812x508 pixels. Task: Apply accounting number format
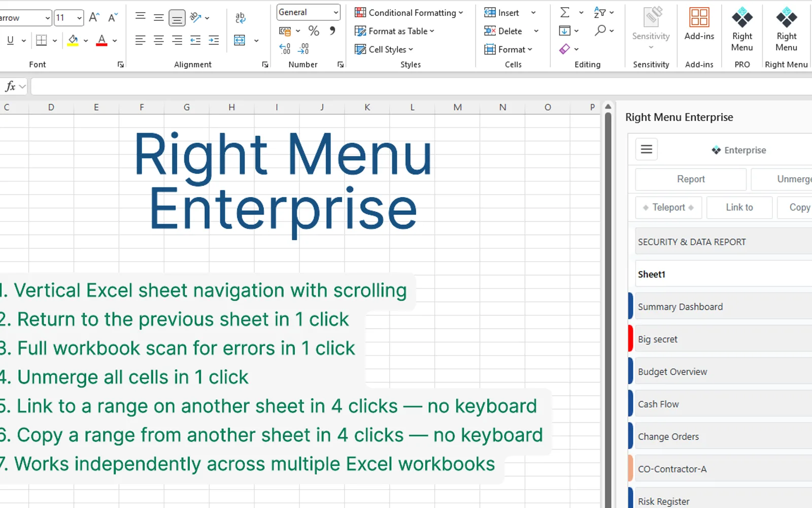[285, 31]
